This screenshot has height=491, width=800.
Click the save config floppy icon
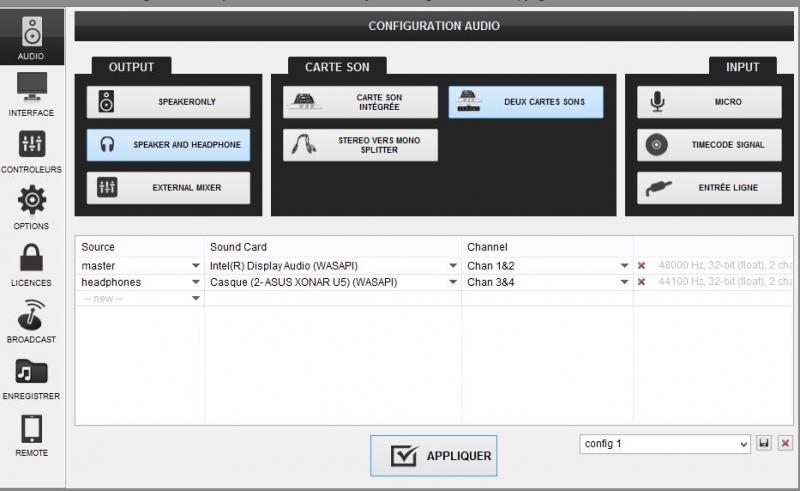click(x=764, y=443)
